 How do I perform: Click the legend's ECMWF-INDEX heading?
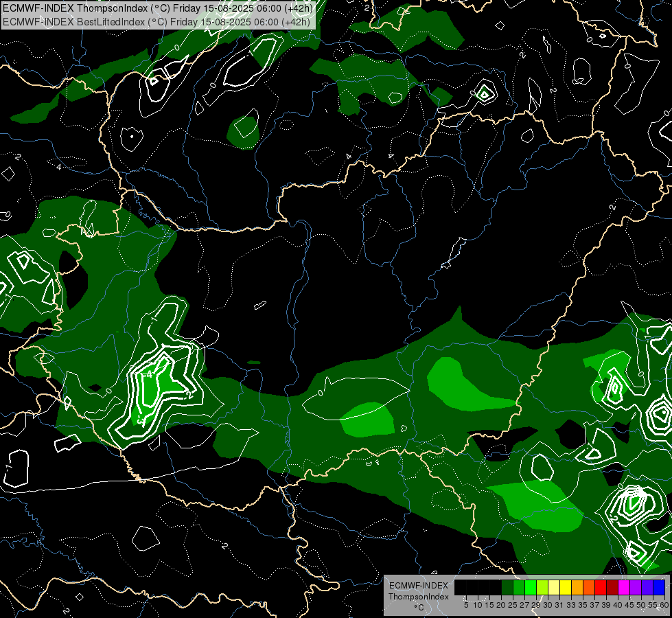[x=419, y=586]
